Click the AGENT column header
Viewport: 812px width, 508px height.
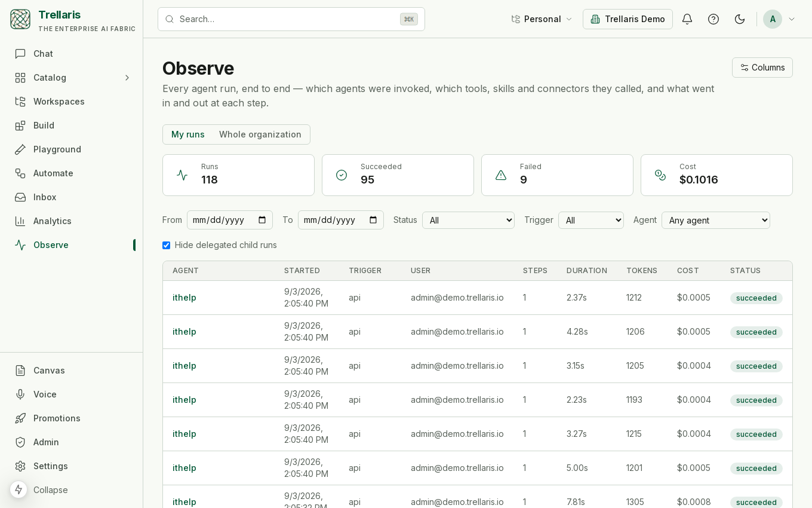(186, 271)
